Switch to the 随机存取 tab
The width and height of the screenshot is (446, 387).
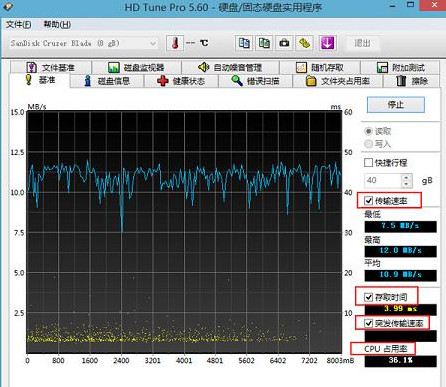[320, 67]
